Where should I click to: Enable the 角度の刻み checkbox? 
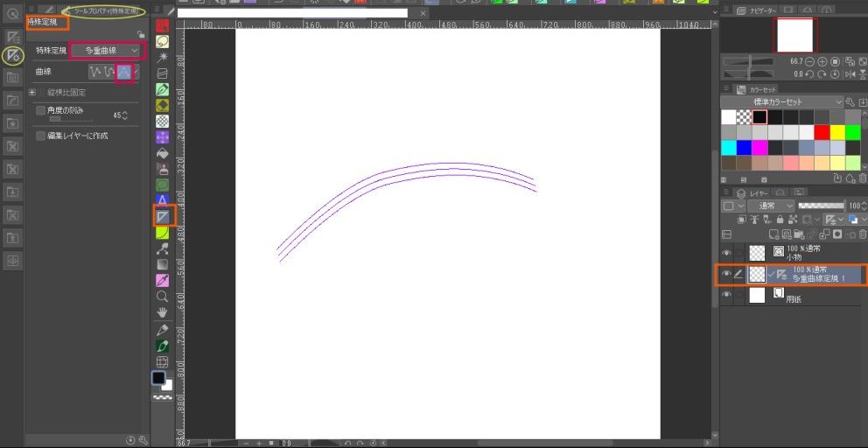coord(40,111)
